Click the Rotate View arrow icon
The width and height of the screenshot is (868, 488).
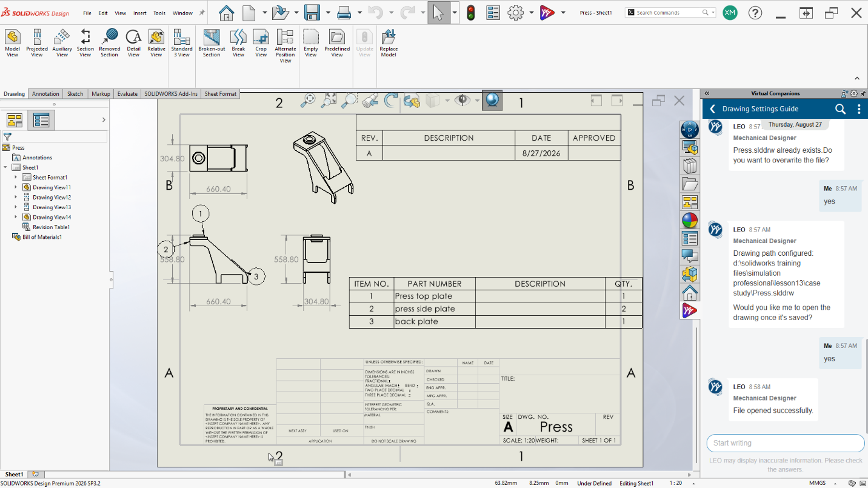pyautogui.click(x=391, y=100)
